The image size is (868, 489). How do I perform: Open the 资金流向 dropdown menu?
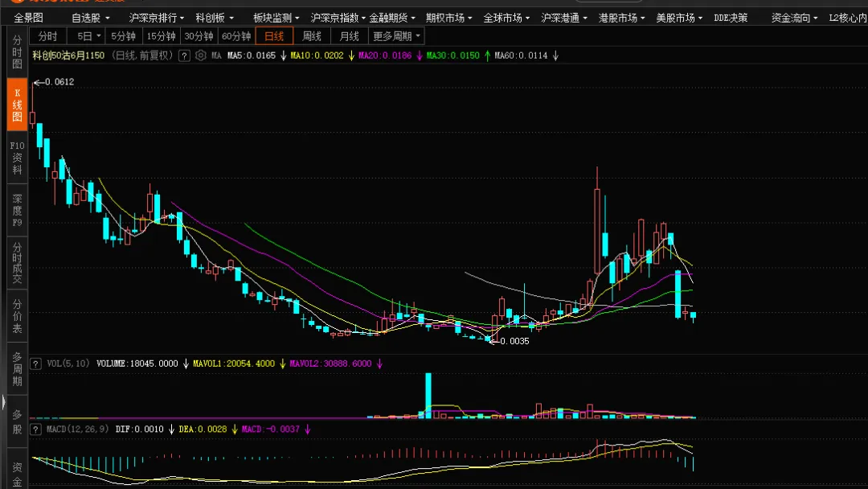[794, 18]
